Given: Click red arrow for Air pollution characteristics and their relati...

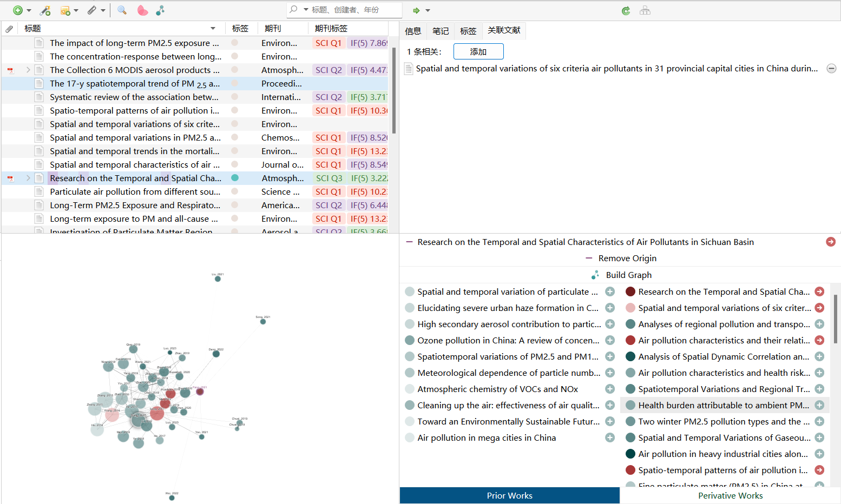Looking at the screenshot, I should tap(819, 340).
